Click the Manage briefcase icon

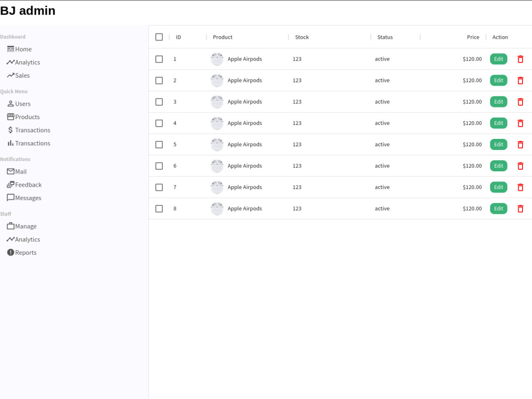pos(11,226)
